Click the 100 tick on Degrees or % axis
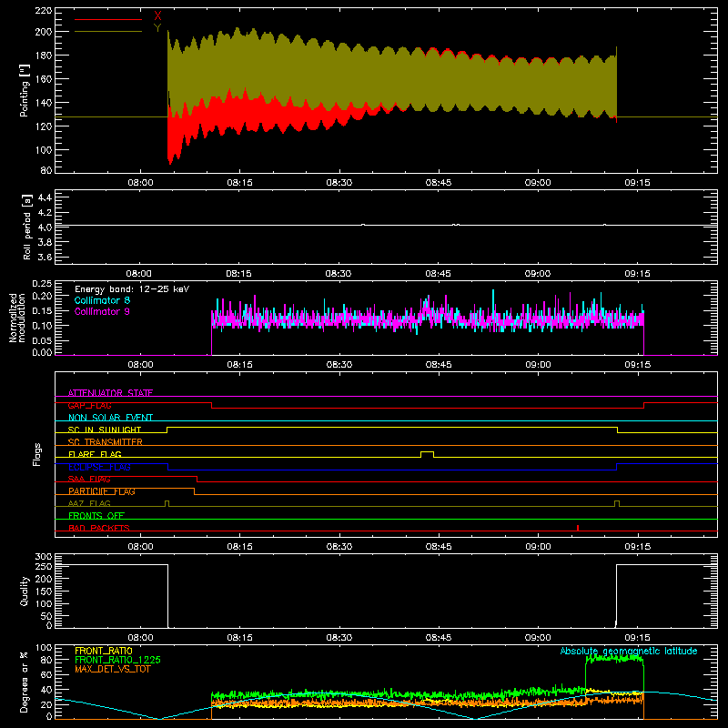Viewport: 728px width, 728px height. point(43,648)
